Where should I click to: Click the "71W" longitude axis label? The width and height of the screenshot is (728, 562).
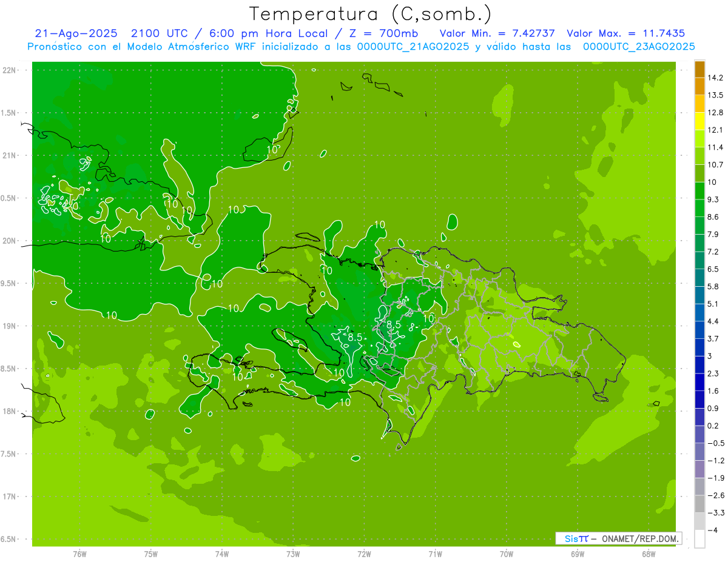435,554
